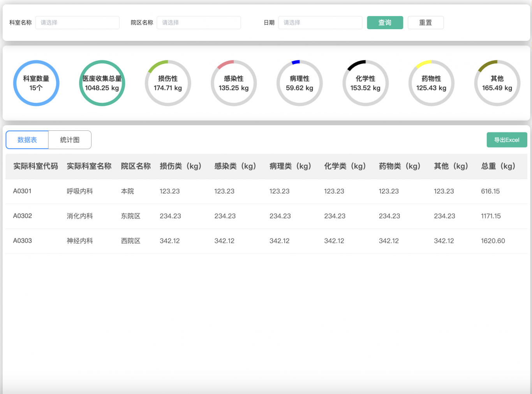Click the total weight 1171.15 cell
The width and height of the screenshot is (532, 394).
pyautogui.click(x=491, y=216)
